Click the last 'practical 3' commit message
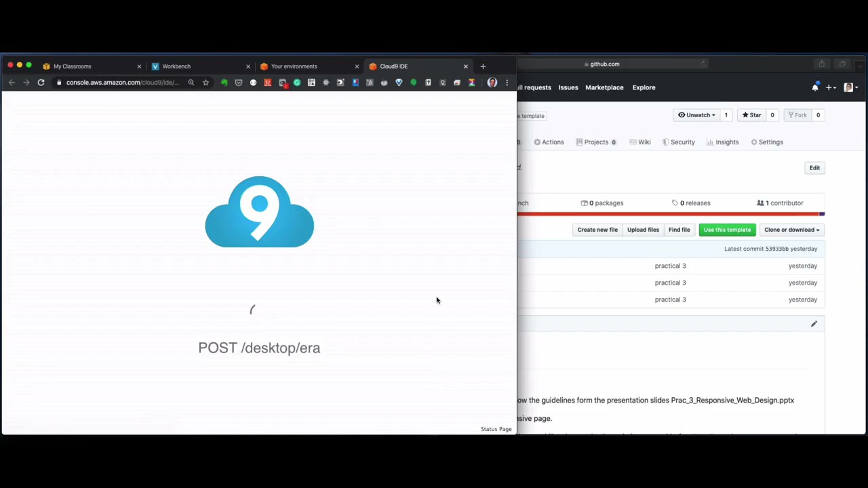The height and width of the screenshot is (488, 868). (670, 300)
